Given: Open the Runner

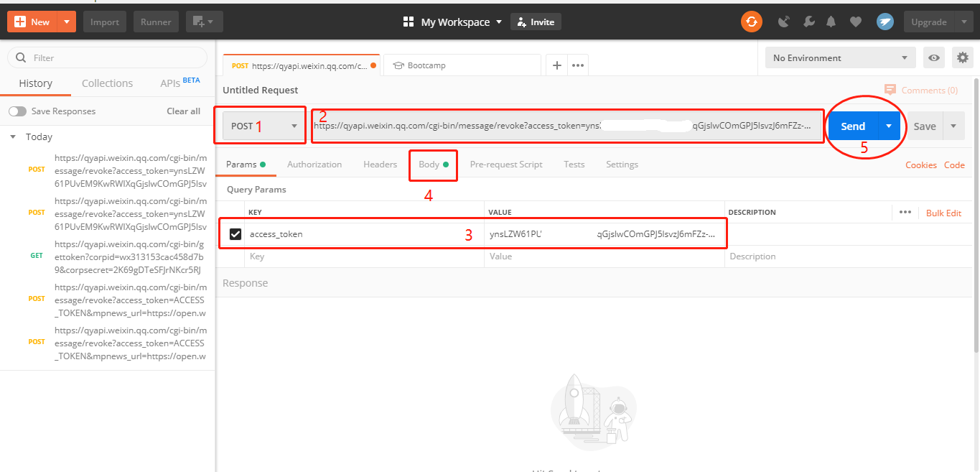Looking at the screenshot, I should 156,22.
